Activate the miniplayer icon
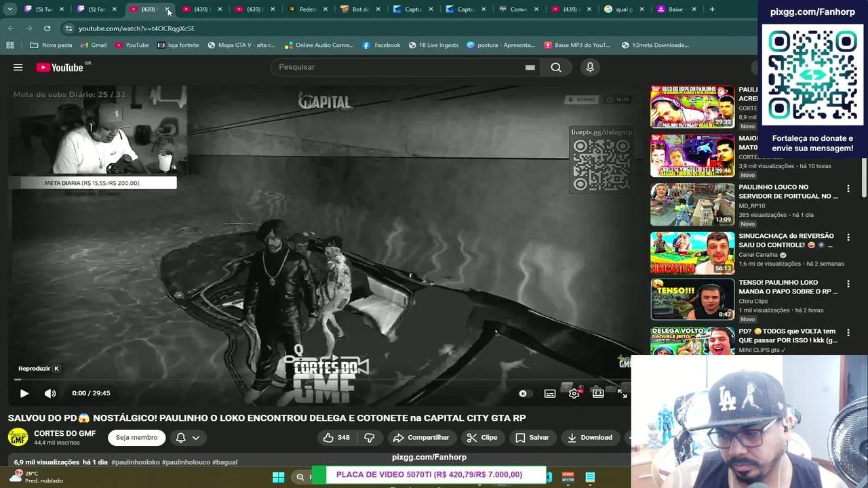 597,393
